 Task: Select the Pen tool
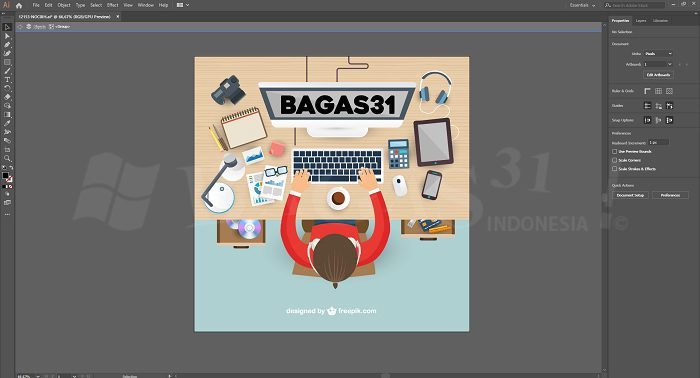(7, 45)
